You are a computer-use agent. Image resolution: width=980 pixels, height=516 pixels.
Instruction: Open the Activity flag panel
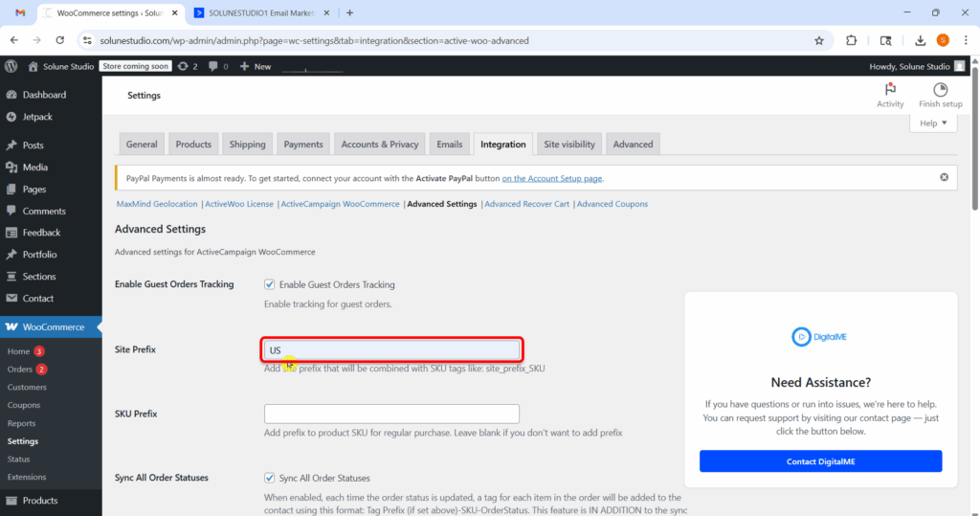pyautogui.click(x=890, y=95)
